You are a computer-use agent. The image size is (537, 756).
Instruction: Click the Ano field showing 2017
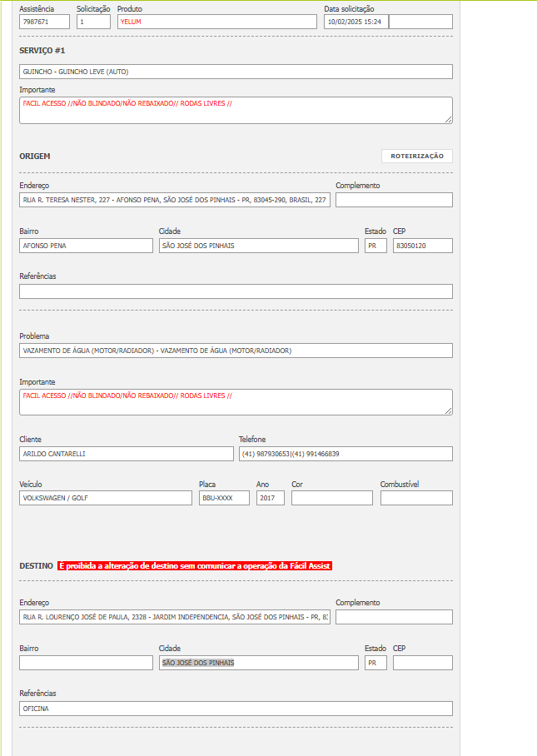pyautogui.click(x=271, y=498)
